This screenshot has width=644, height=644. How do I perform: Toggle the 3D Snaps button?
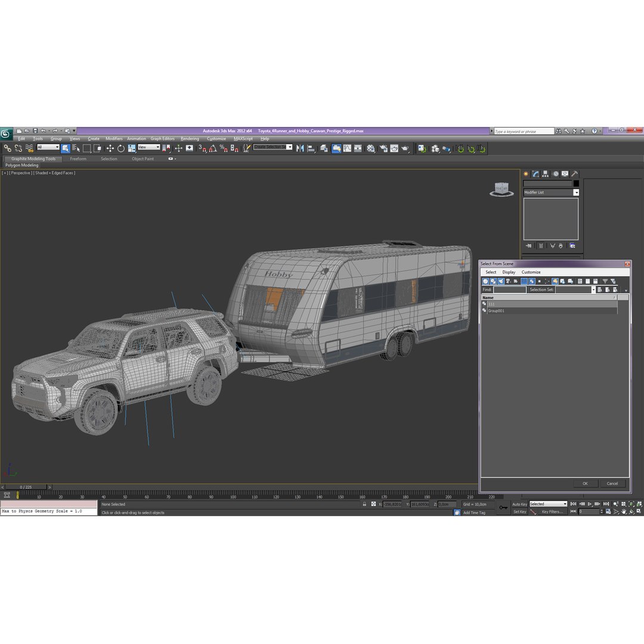coord(202,148)
